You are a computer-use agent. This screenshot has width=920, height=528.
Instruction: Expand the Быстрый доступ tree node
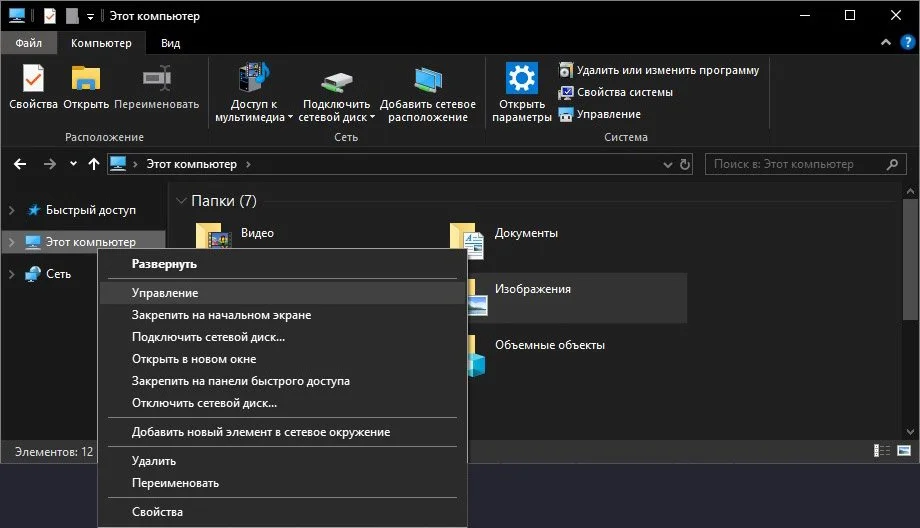11,209
